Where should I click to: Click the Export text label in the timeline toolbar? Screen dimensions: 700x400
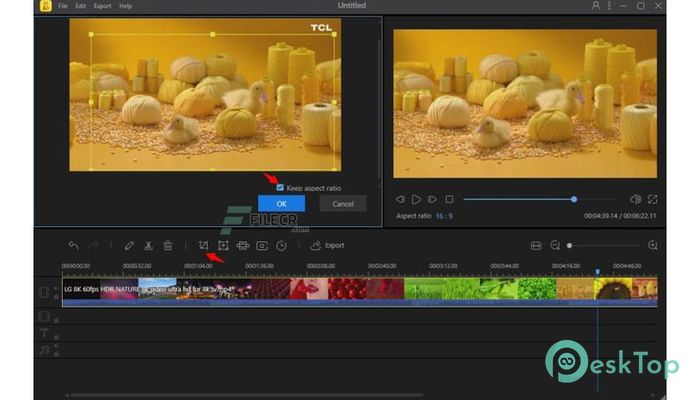334,246
